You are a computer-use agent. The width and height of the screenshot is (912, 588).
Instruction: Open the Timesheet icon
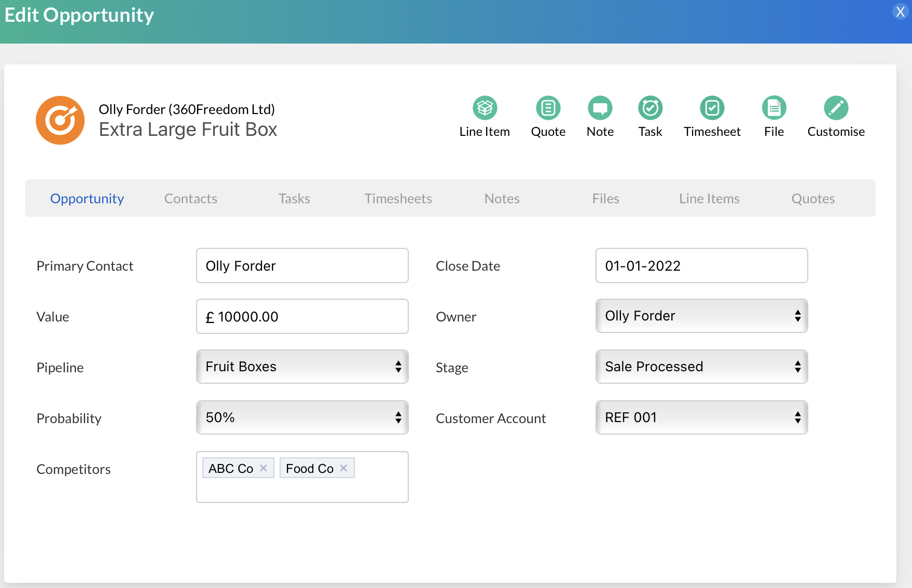pyautogui.click(x=712, y=108)
